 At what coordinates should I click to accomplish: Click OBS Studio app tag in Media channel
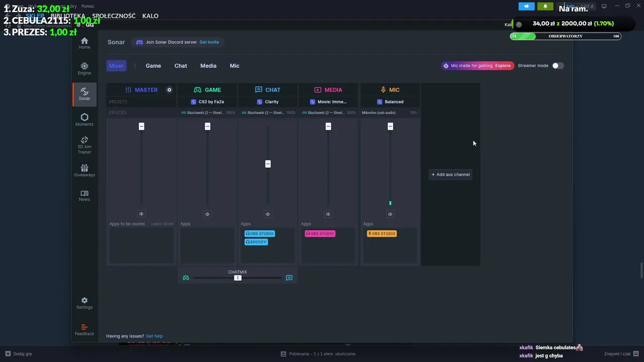[x=320, y=234]
